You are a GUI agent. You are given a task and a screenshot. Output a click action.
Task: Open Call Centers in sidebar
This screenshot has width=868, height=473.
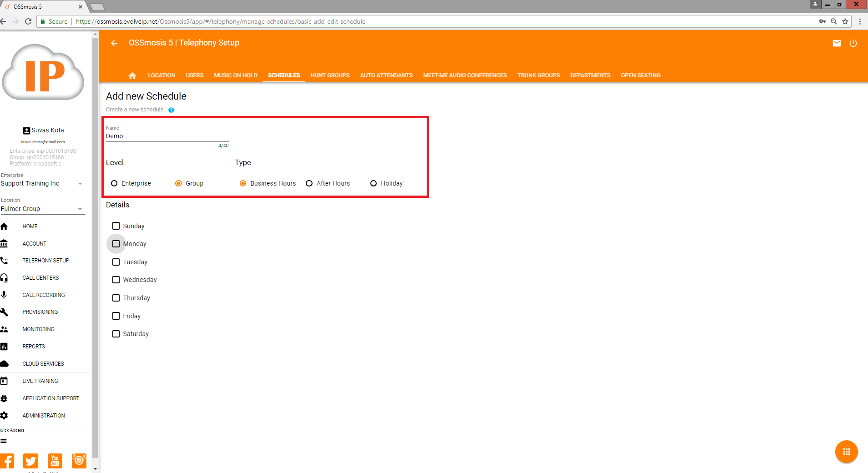tap(40, 278)
